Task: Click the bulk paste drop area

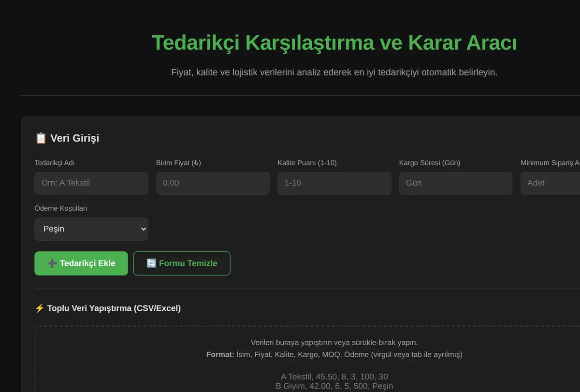Action: [x=307, y=359]
